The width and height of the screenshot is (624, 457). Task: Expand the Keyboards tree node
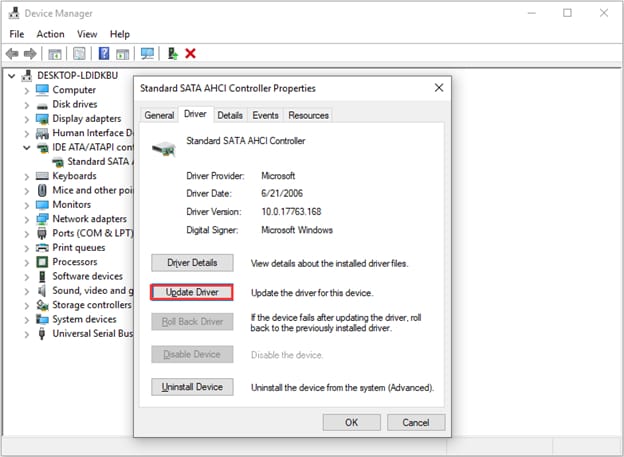tap(27, 177)
